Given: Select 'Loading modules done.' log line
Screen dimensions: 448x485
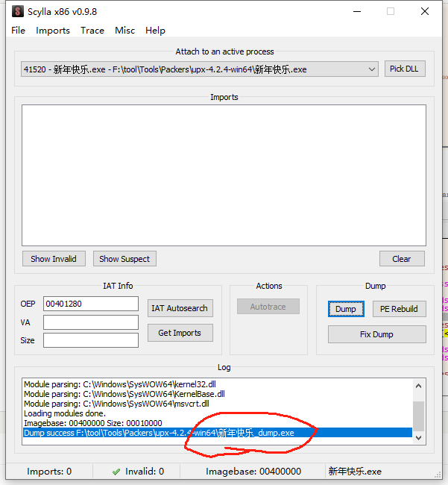Looking at the screenshot, I should click(x=65, y=413).
